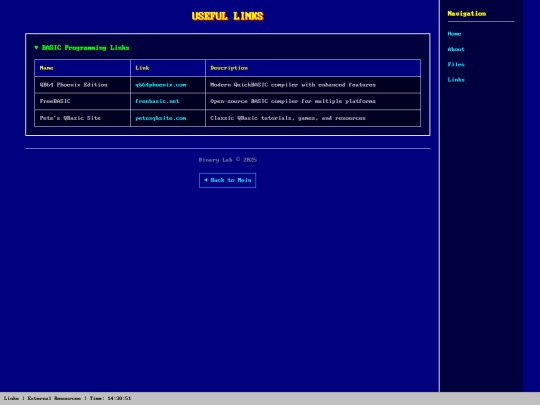Click the Back to Main button

coord(227,180)
